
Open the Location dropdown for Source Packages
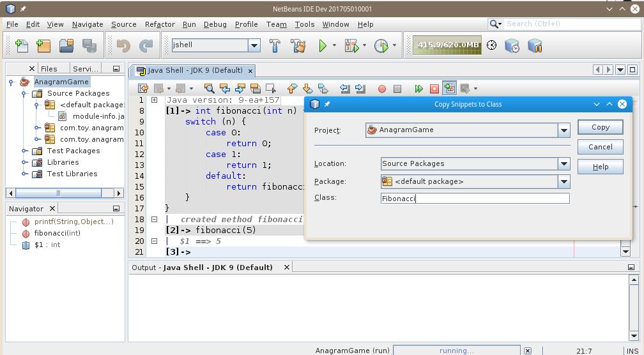coord(563,164)
